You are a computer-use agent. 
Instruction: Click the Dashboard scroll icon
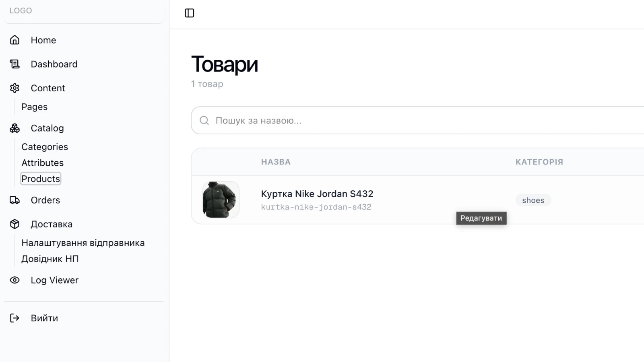coord(14,64)
